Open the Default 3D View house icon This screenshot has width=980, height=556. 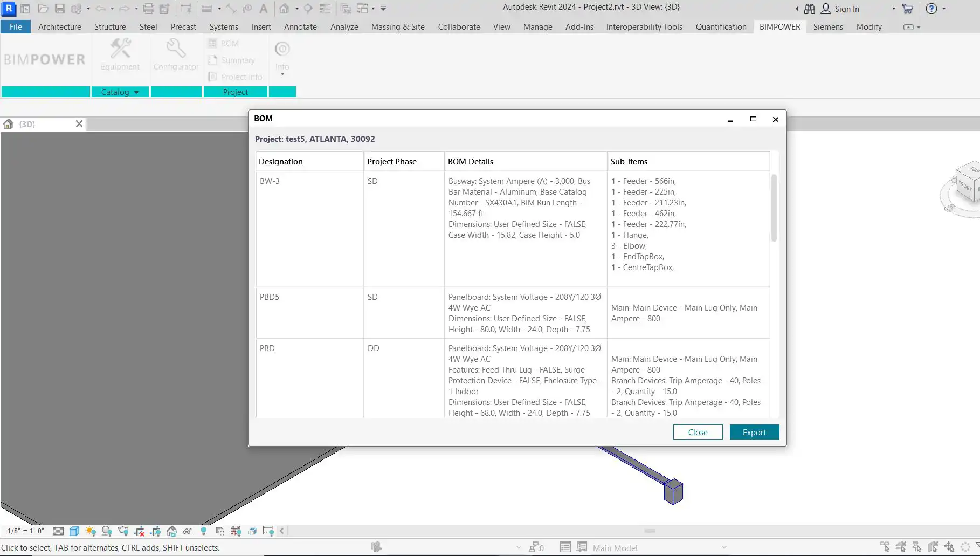pyautogui.click(x=284, y=9)
